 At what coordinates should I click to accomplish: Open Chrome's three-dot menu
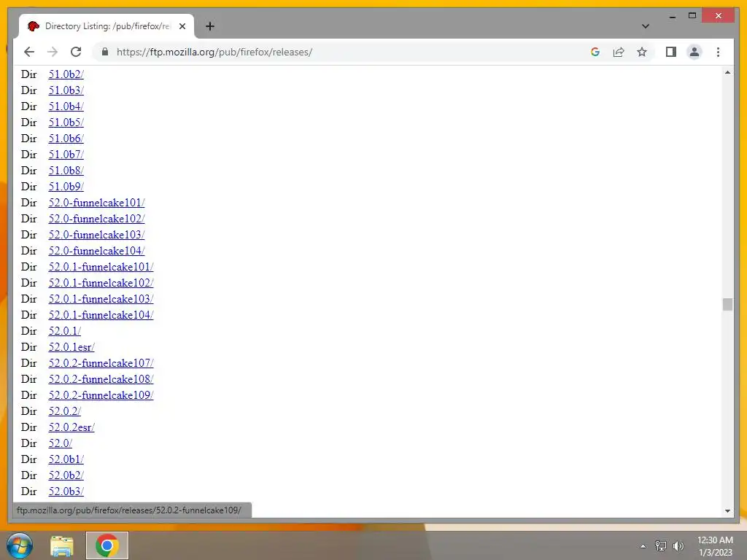718,52
